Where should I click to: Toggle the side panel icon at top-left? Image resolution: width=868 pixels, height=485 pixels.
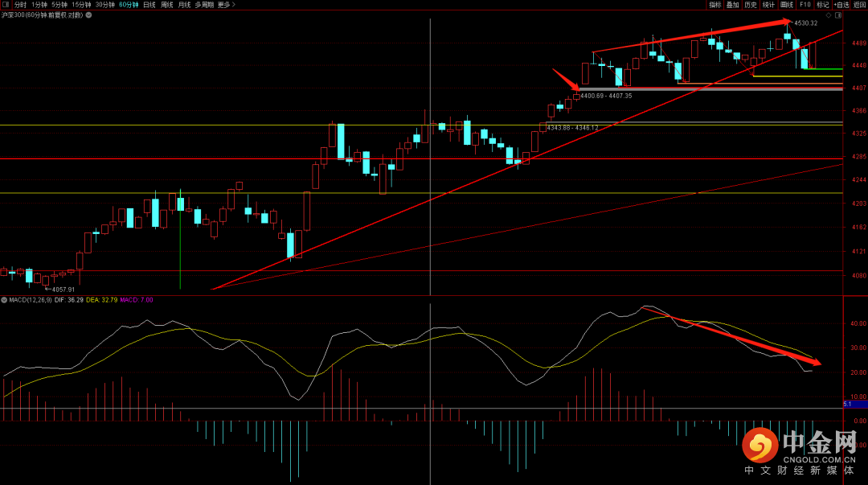(6, 5)
